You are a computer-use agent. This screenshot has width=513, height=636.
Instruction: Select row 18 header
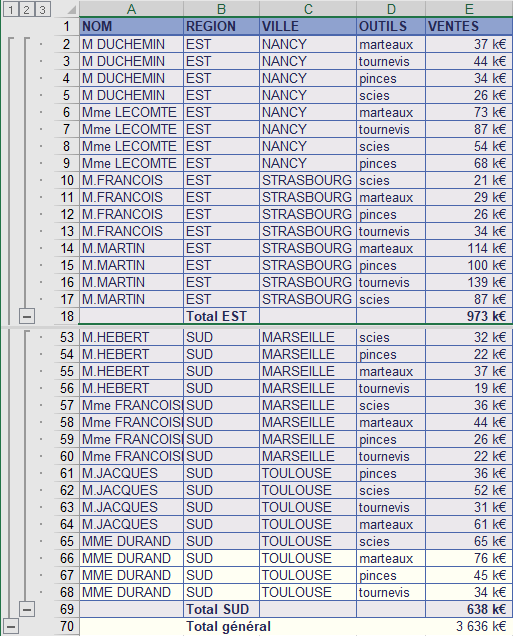point(67,316)
